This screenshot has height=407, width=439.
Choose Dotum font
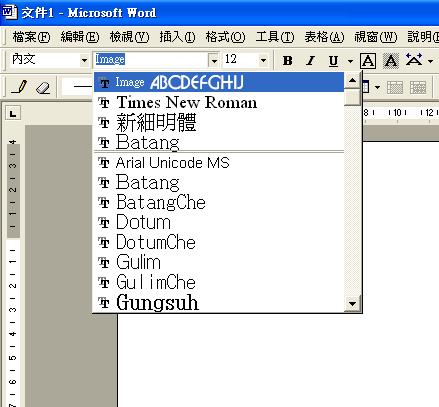(x=219, y=222)
